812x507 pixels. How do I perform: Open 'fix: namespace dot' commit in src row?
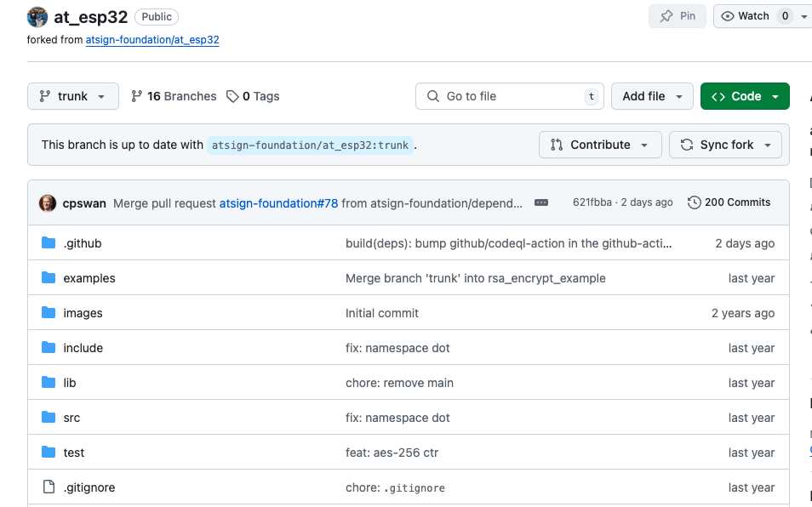[397, 418]
